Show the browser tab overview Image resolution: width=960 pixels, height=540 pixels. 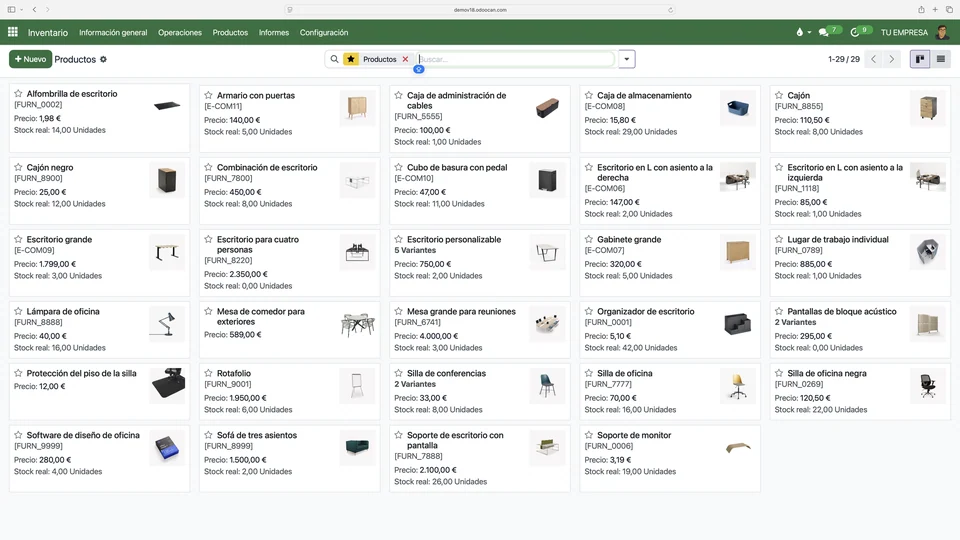[x=950, y=9]
